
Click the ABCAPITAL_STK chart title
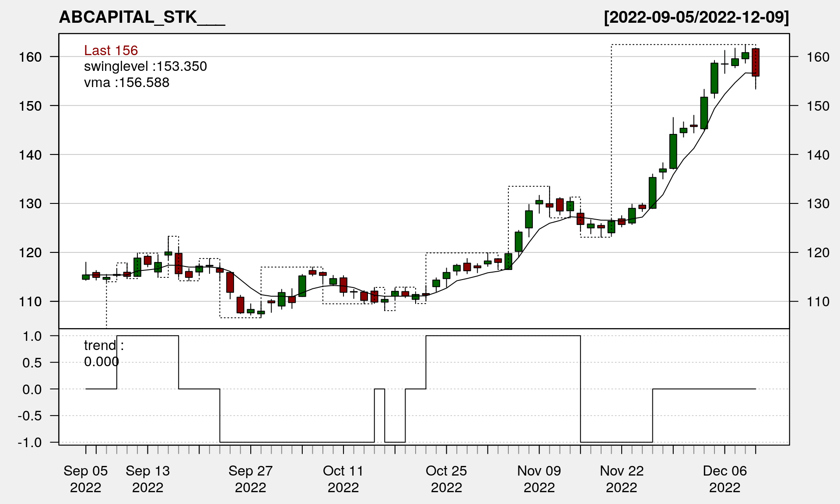(x=142, y=17)
